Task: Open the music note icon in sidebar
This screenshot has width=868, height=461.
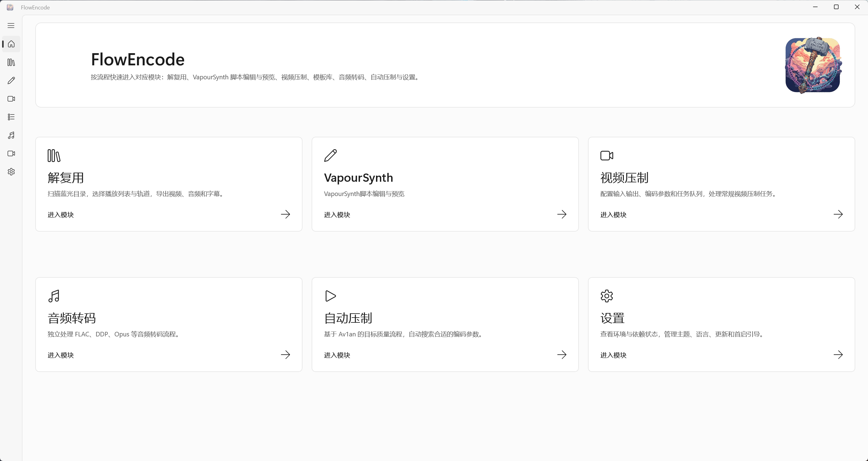Action: (11, 135)
